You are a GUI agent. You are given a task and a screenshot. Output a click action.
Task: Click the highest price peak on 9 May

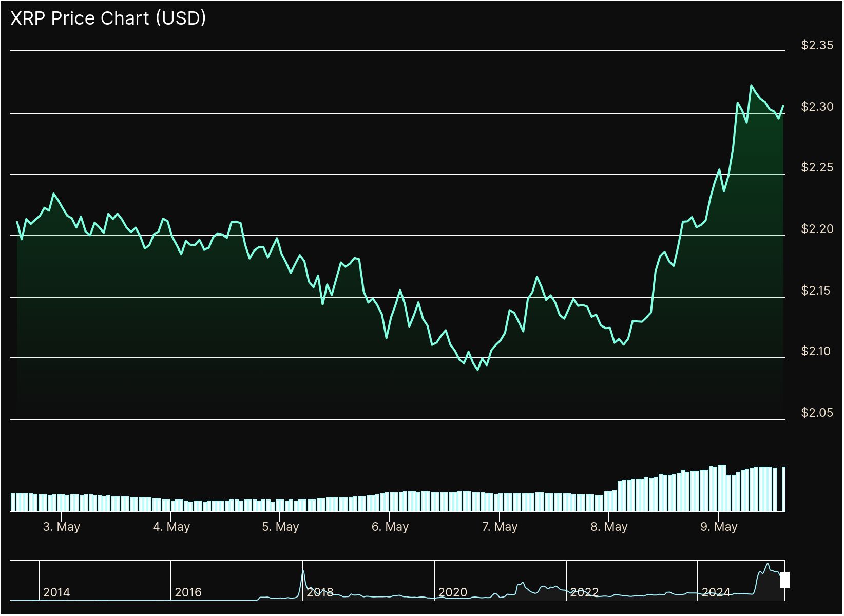pyautogui.click(x=752, y=86)
